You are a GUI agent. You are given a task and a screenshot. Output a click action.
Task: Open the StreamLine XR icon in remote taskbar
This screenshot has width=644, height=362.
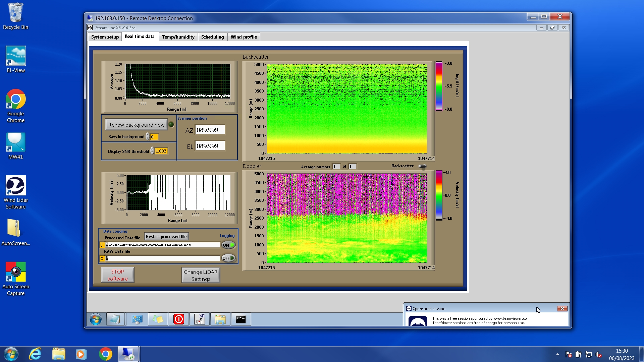[200, 319]
